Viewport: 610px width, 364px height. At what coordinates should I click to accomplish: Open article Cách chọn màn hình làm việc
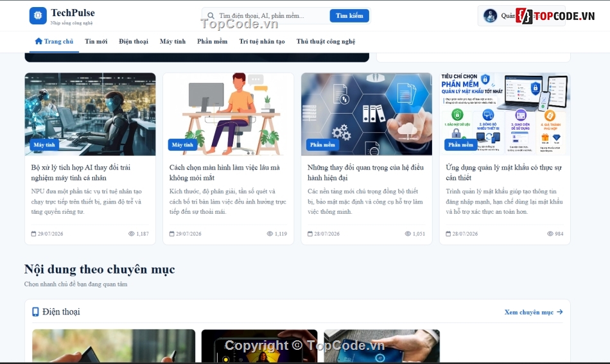pos(225,172)
